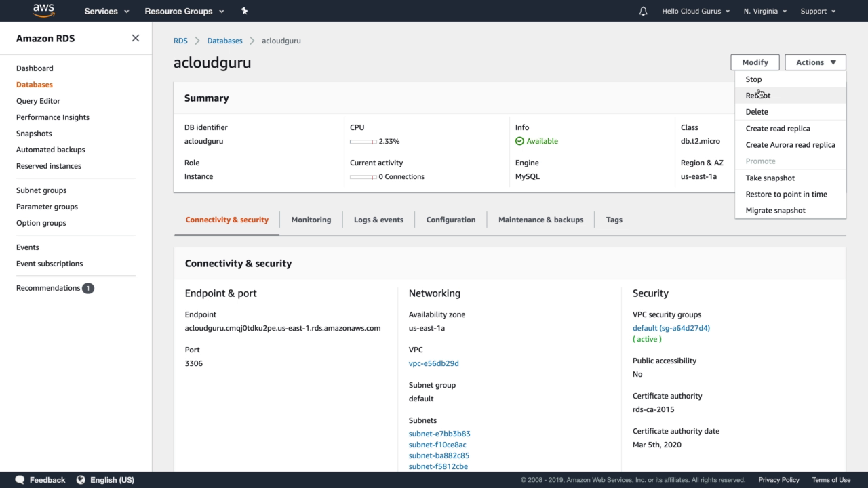Click the green Available status icon

519,141
